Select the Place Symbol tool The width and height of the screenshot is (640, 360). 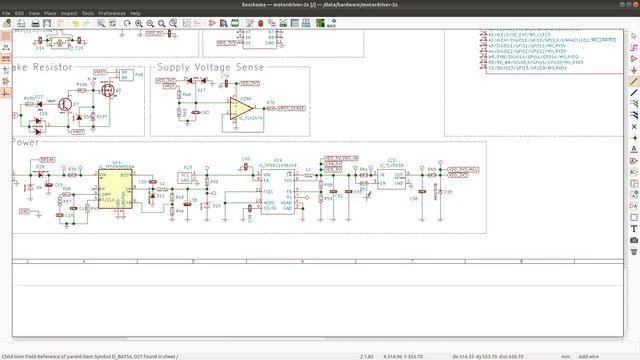tap(634, 59)
